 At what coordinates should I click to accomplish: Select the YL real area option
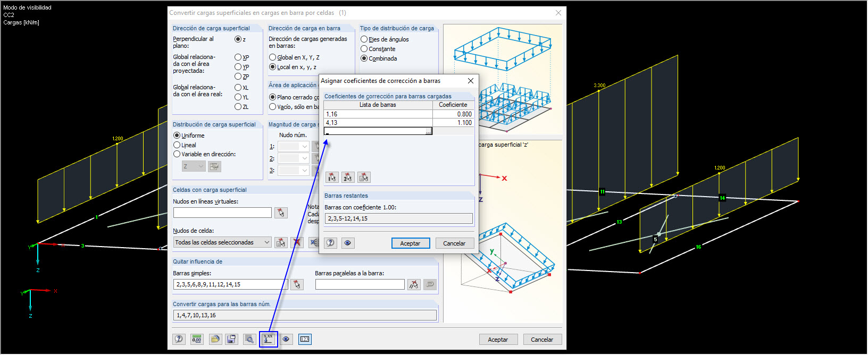tap(238, 97)
